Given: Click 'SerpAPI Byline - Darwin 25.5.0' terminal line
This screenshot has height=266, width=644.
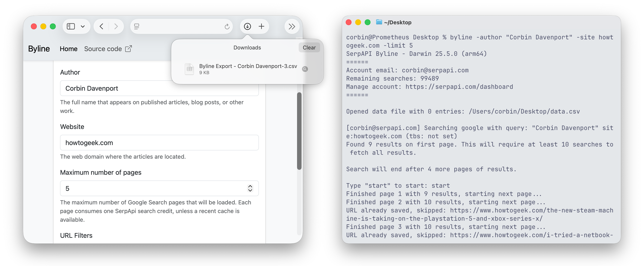Looking at the screenshot, I should (416, 54).
